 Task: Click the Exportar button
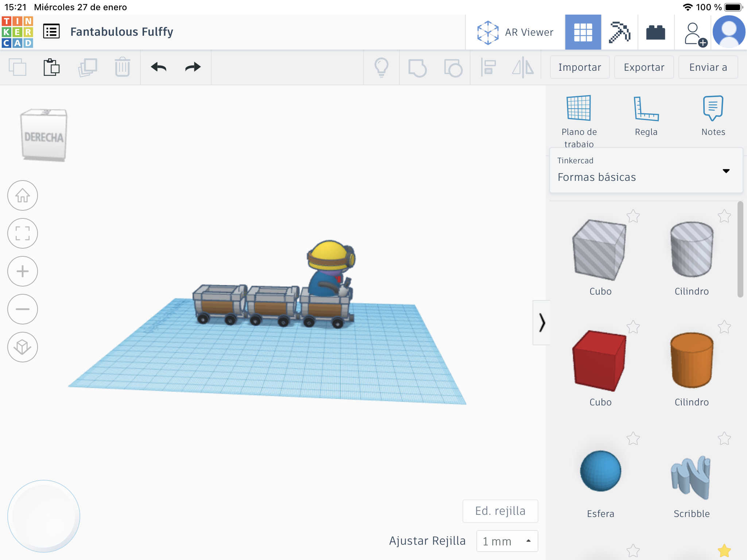(x=644, y=67)
